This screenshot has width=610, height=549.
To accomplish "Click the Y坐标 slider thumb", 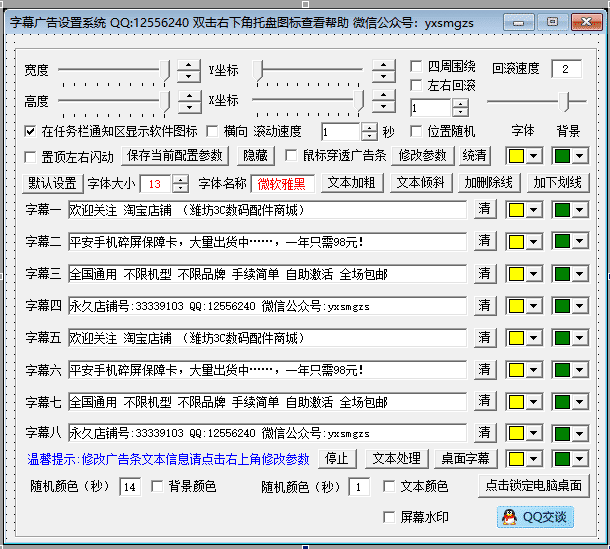I will 258,71.
